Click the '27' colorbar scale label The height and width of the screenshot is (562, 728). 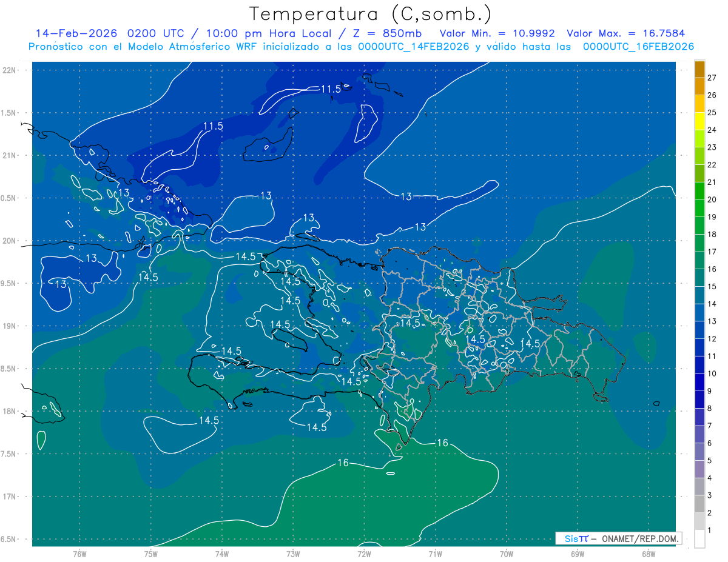712,78
